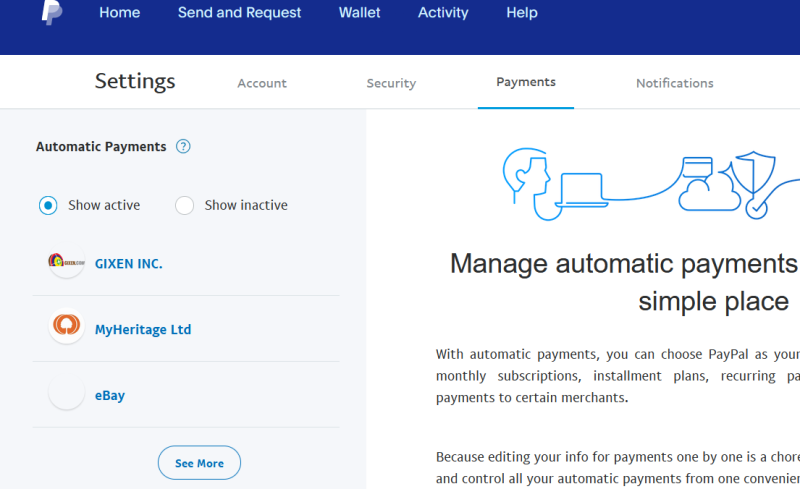Click the Settings page heading
The image size is (800, 489).
tap(135, 81)
